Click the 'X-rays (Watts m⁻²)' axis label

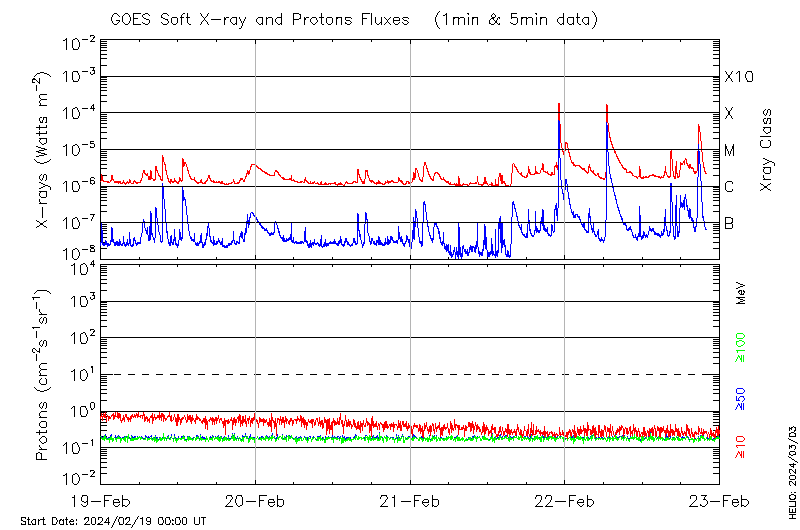point(43,150)
